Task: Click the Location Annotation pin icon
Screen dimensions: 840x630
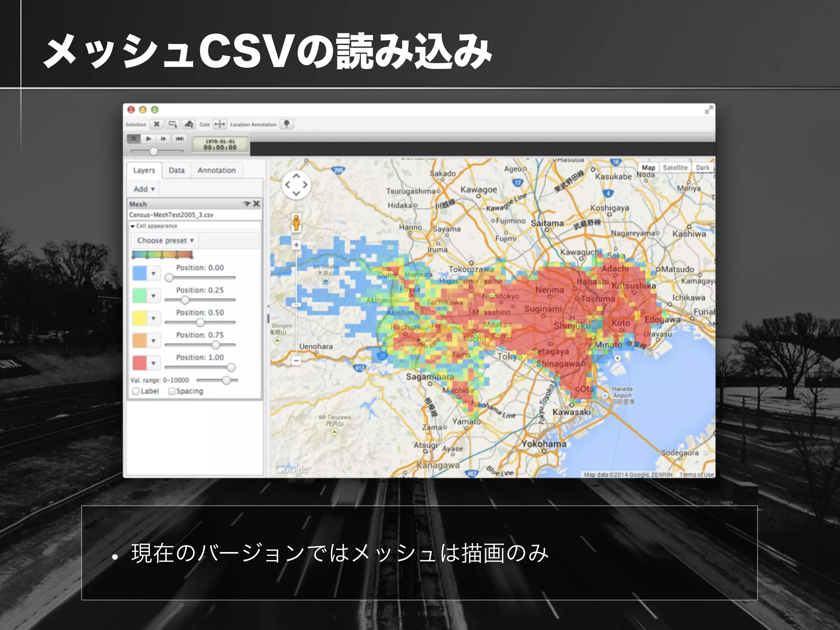Action: [x=287, y=124]
